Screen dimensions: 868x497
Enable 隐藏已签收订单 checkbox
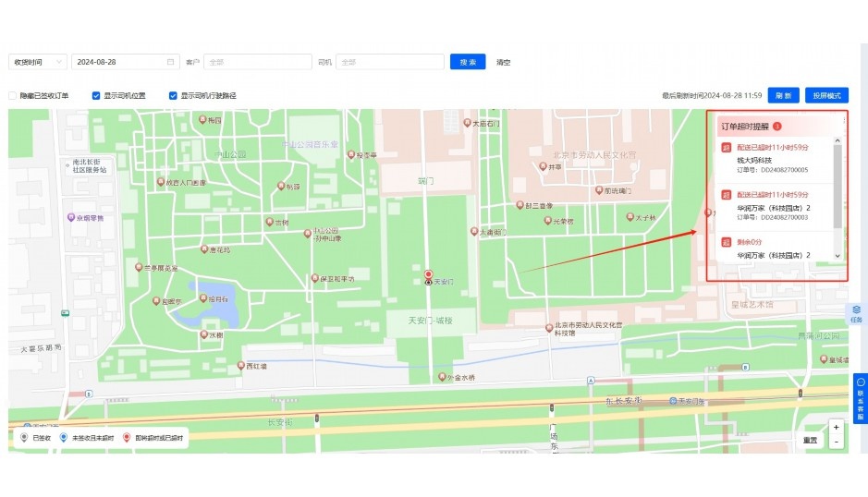coord(13,95)
